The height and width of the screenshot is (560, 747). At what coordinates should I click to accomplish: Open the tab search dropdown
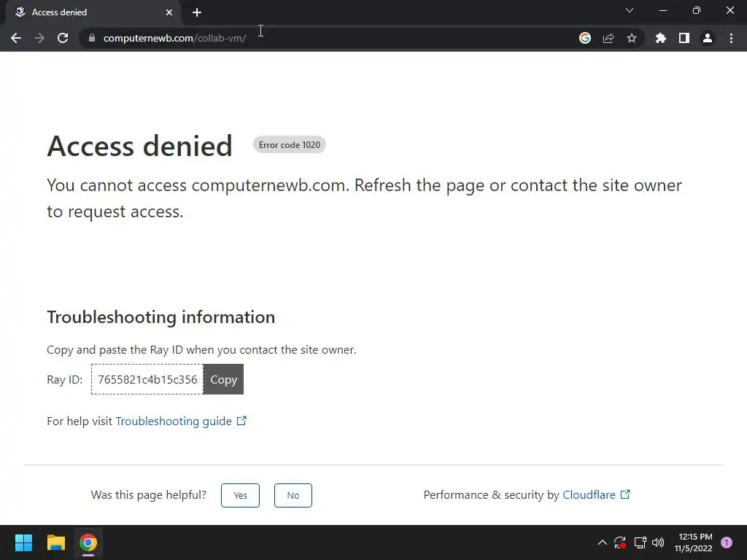[630, 10]
